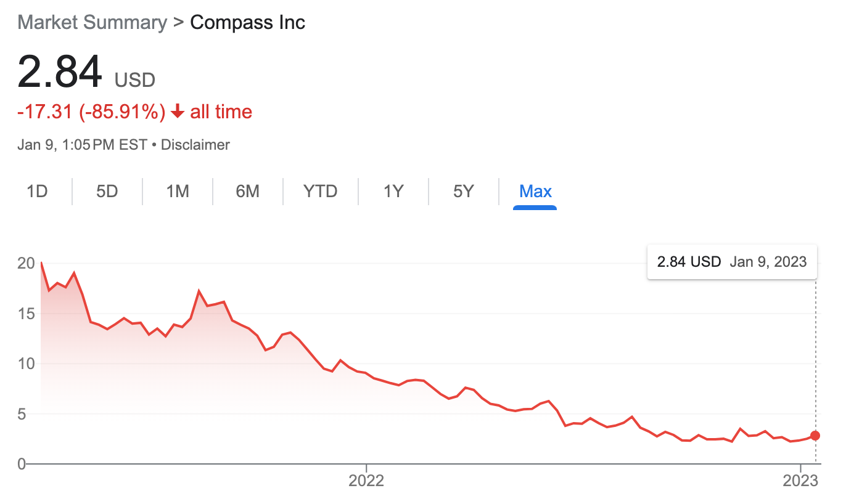
Task: Open the 6M chart range tab
Action: [247, 191]
